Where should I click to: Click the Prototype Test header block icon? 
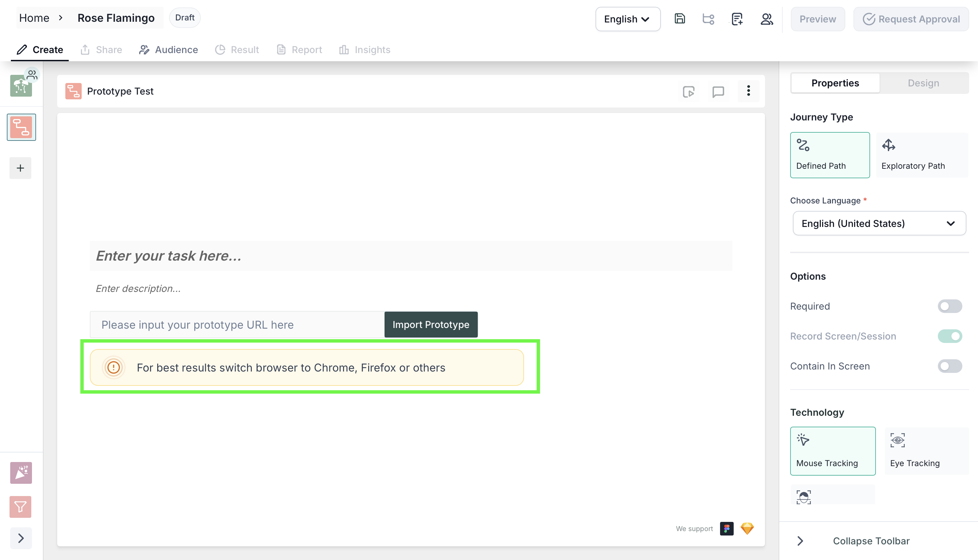tap(73, 91)
